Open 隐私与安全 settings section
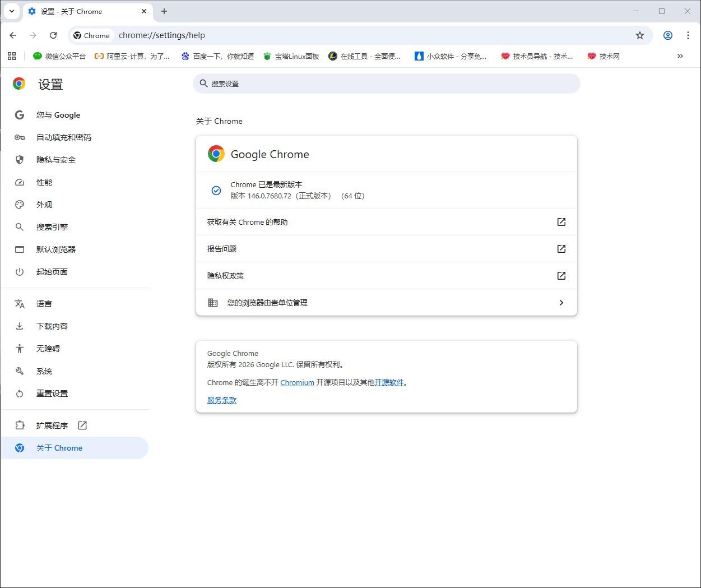This screenshot has height=588, width=701. click(56, 160)
